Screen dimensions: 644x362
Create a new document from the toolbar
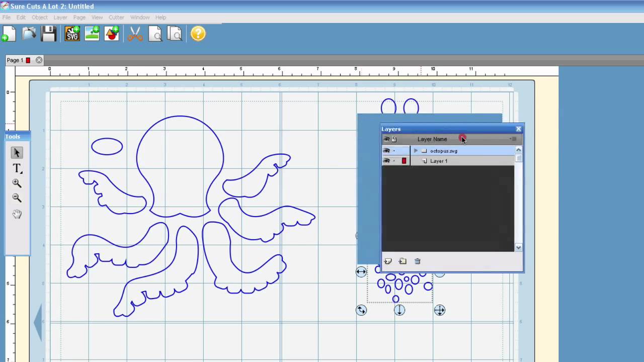(9, 34)
